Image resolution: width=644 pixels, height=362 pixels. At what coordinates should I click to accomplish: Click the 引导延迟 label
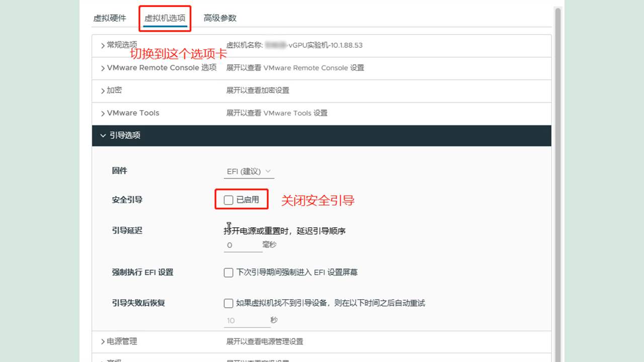coord(127,230)
